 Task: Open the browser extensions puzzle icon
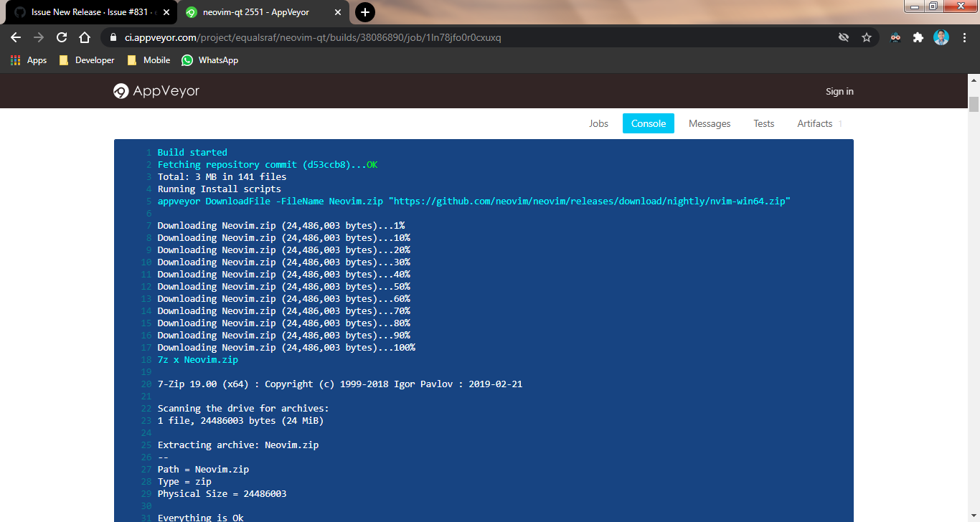(x=918, y=37)
